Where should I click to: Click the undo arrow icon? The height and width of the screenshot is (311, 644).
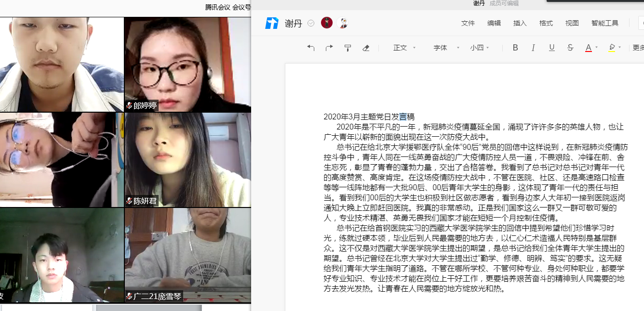pos(311,48)
